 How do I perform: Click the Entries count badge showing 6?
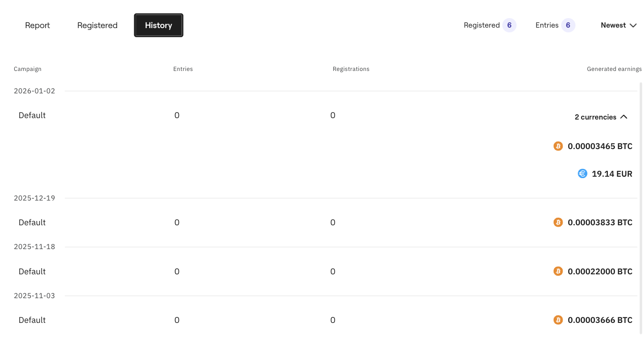tap(568, 25)
